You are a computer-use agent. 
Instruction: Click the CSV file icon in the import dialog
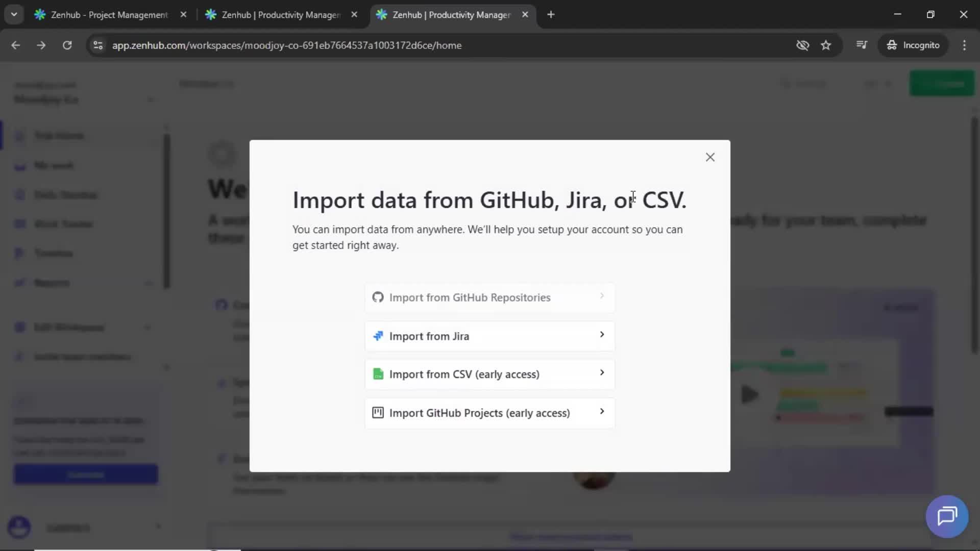(378, 374)
